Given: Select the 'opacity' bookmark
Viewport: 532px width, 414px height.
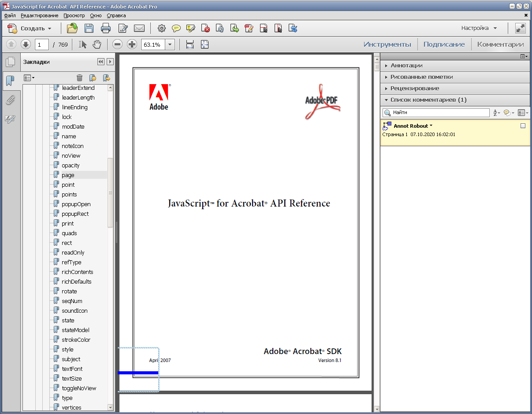Looking at the screenshot, I should (71, 166).
